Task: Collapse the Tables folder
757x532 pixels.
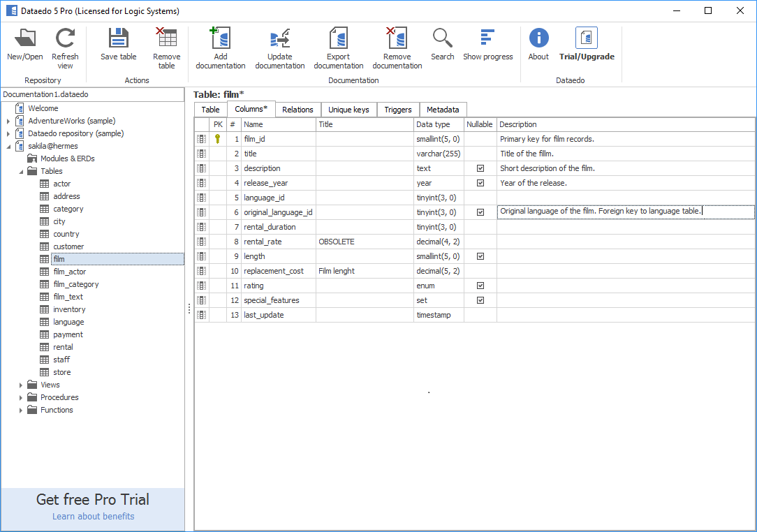Action: tap(21, 171)
